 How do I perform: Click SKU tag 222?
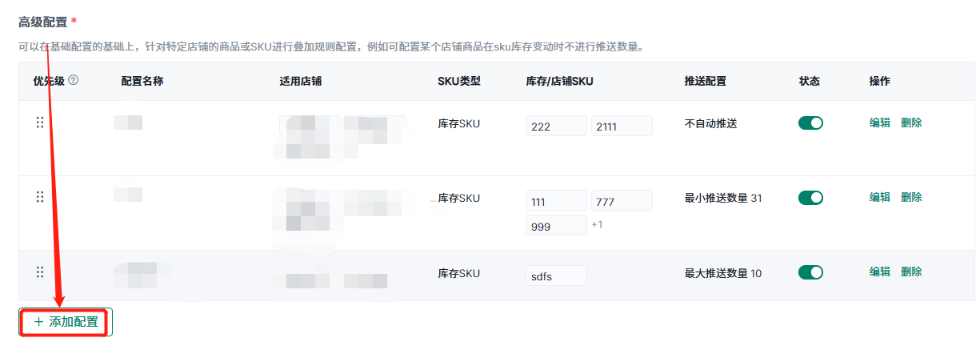pos(556,127)
